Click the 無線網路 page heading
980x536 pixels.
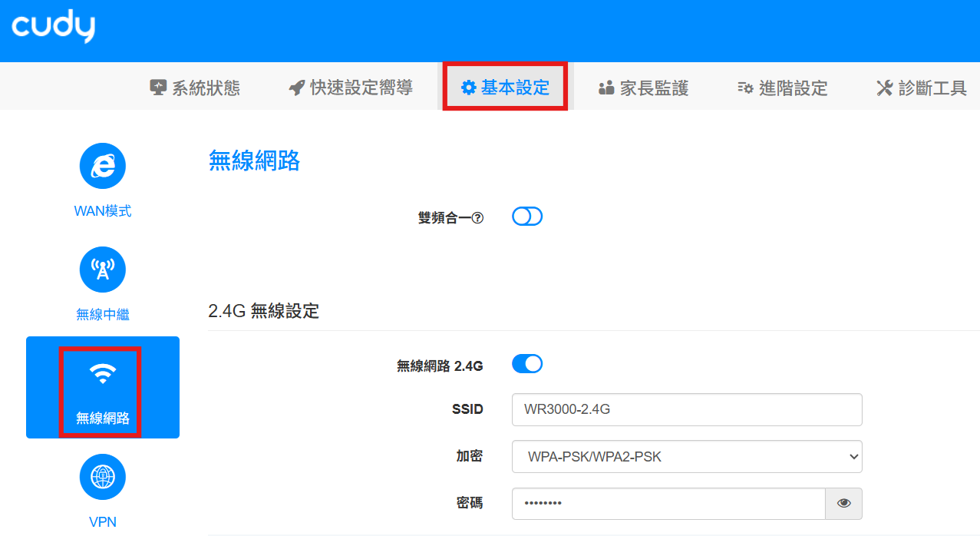click(x=254, y=160)
